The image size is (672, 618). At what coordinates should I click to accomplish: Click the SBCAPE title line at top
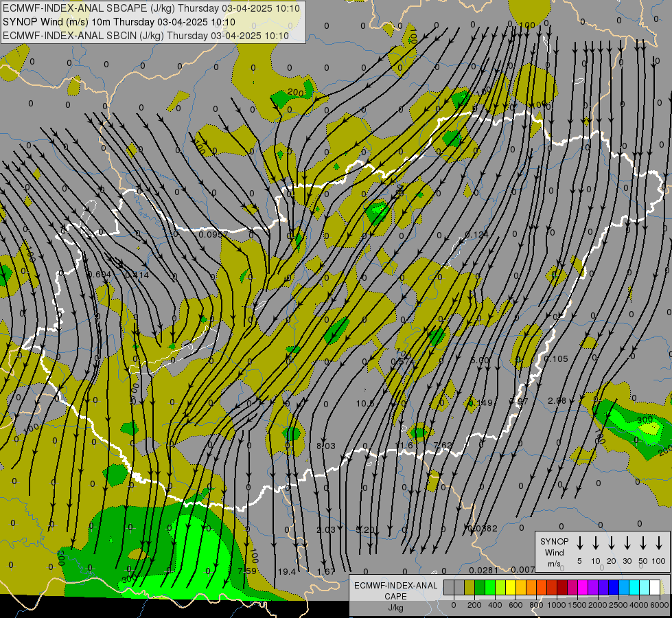pos(151,8)
